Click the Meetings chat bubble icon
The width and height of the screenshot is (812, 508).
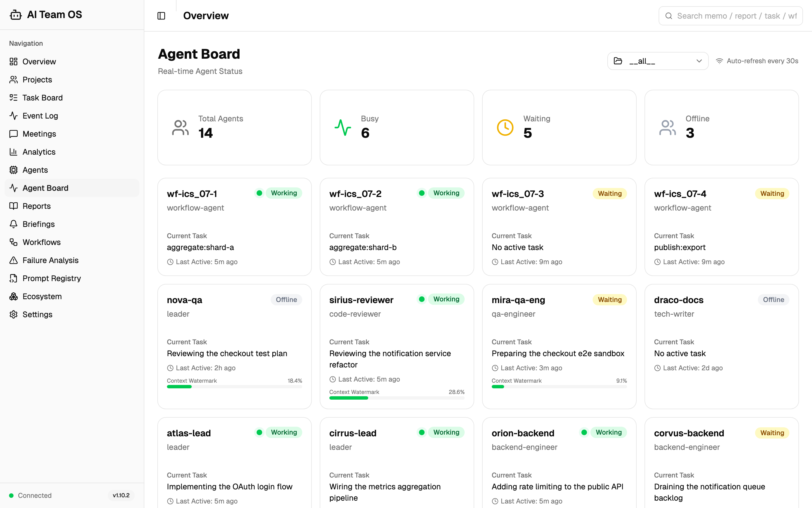click(14, 134)
